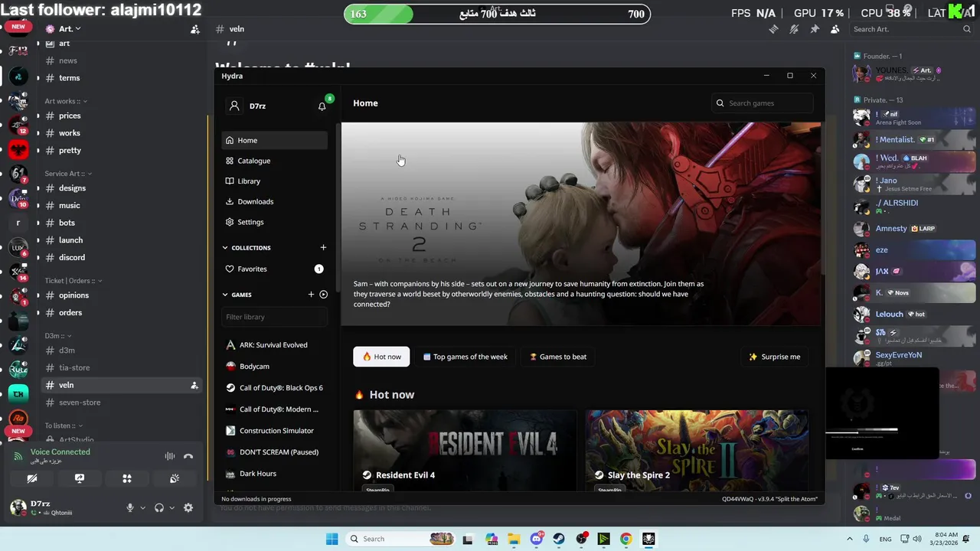Focus the Filter library field
The image size is (980, 551).
click(x=275, y=317)
